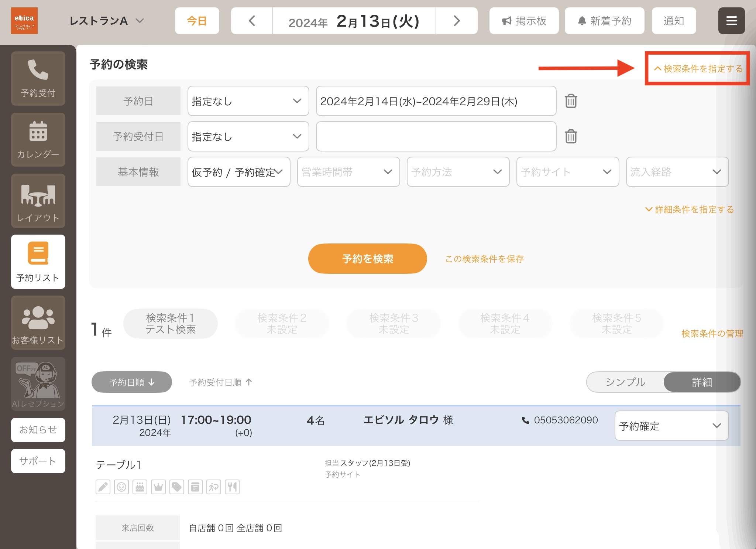Select saved search 検索条件1 テスト検索
Viewport: 756px width, 549px height.
pos(171,324)
